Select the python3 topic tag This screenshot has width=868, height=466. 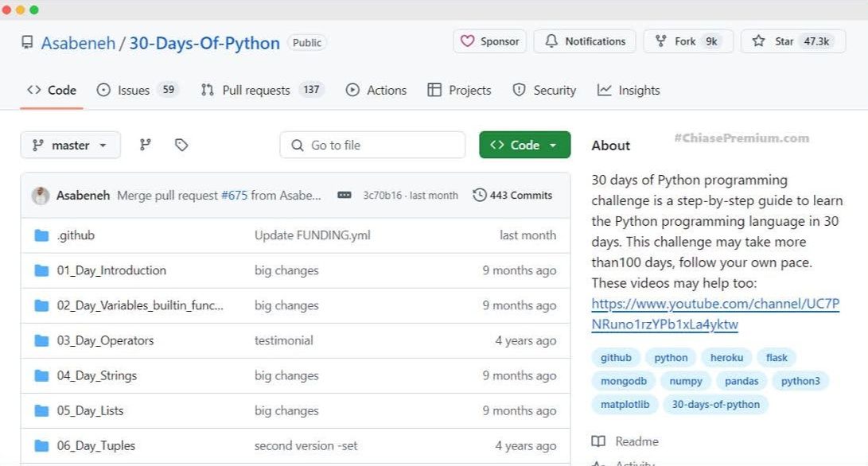[800, 381]
